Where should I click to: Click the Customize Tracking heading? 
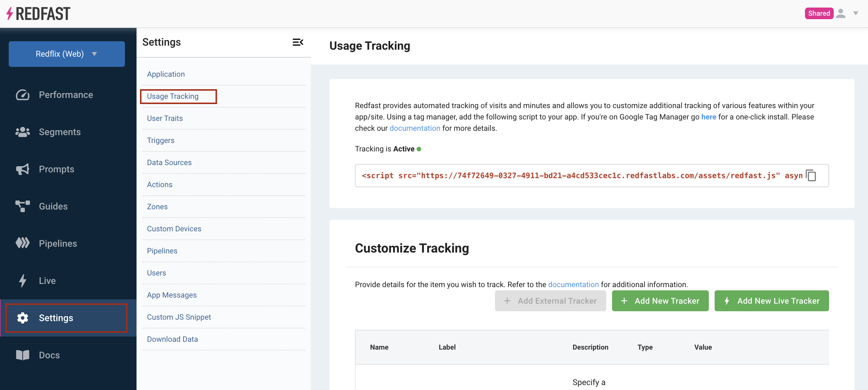tap(412, 248)
